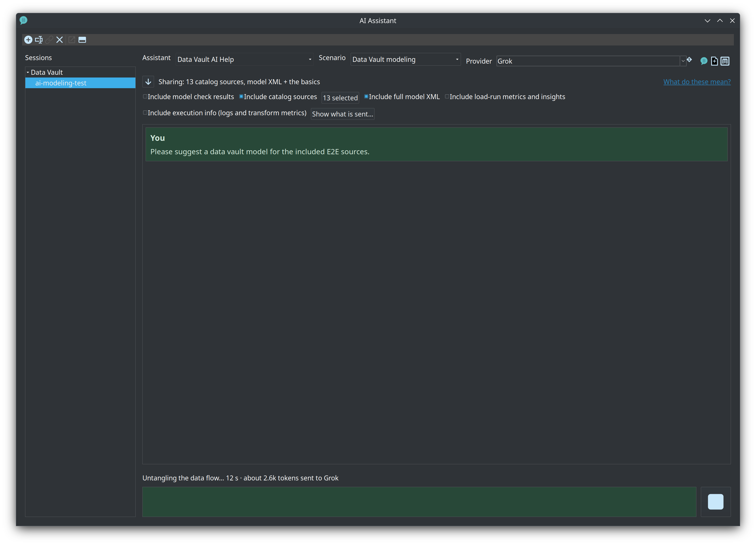Click the teal chat bubble icon near Provider
The image size is (756, 545).
coord(704,61)
